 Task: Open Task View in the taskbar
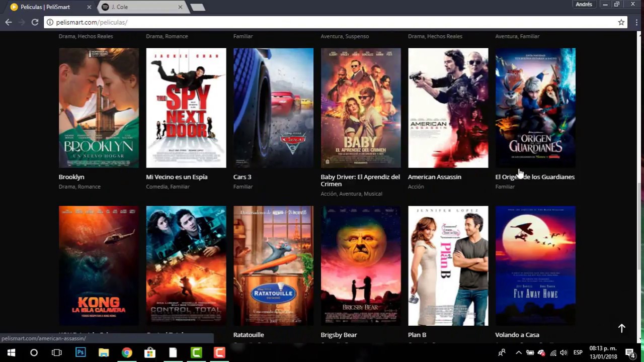[57, 352]
